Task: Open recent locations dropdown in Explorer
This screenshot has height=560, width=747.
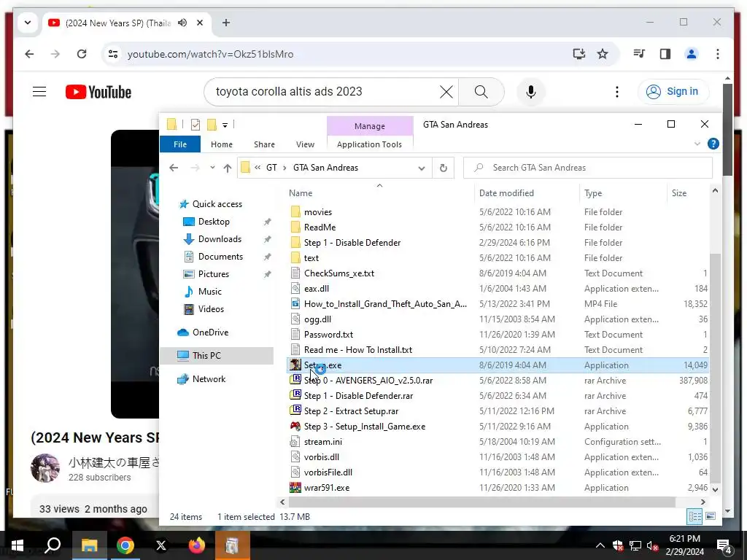Action: [x=212, y=168]
